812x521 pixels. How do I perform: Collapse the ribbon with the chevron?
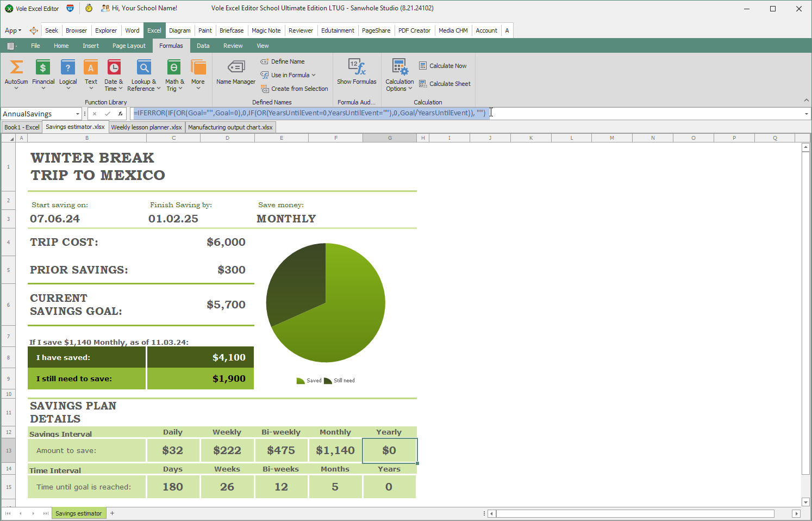pyautogui.click(x=806, y=100)
